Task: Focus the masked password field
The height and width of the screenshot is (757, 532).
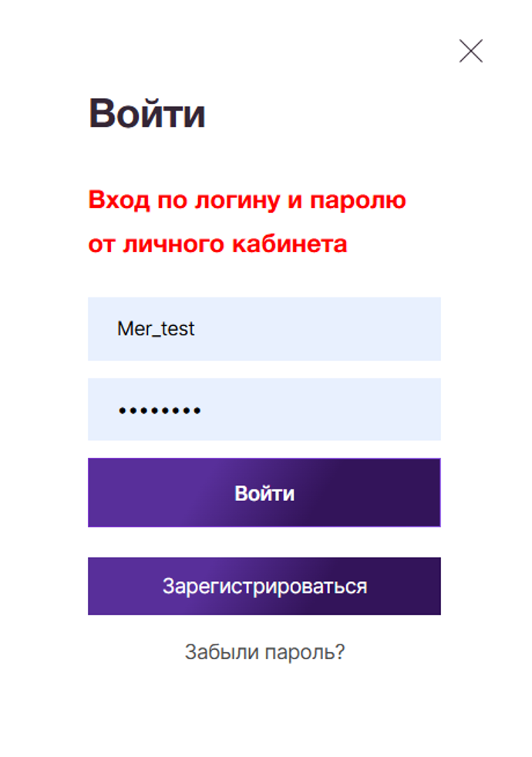Action: tap(264, 409)
